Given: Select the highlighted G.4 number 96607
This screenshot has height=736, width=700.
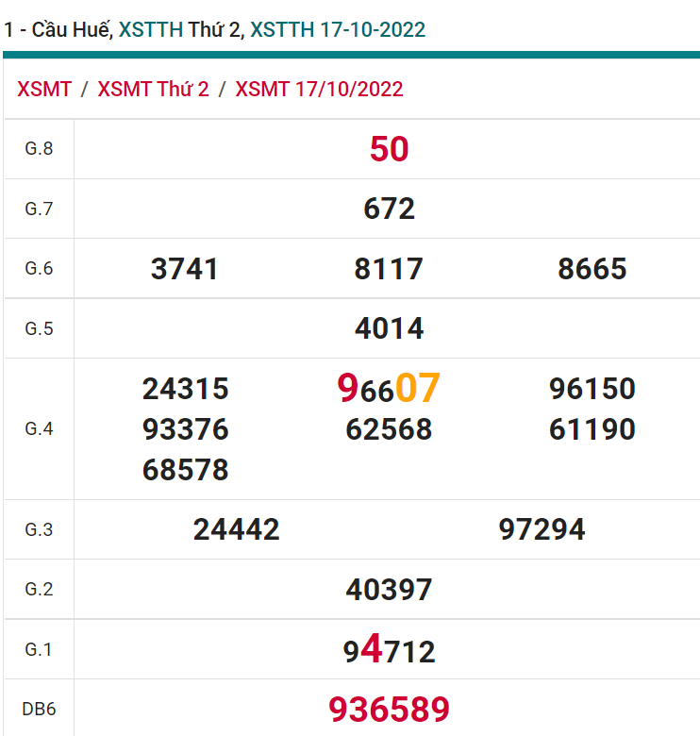Looking at the screenshot, I should coord(389,389).
